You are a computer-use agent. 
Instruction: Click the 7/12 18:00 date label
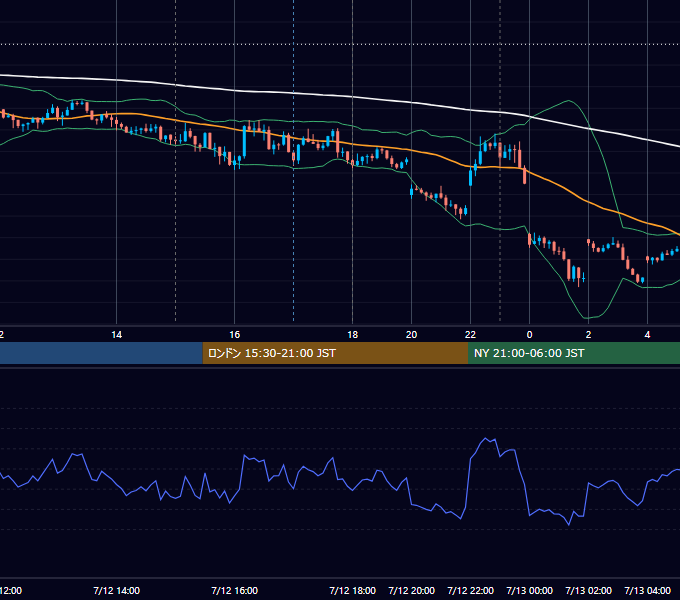[353, 590]
